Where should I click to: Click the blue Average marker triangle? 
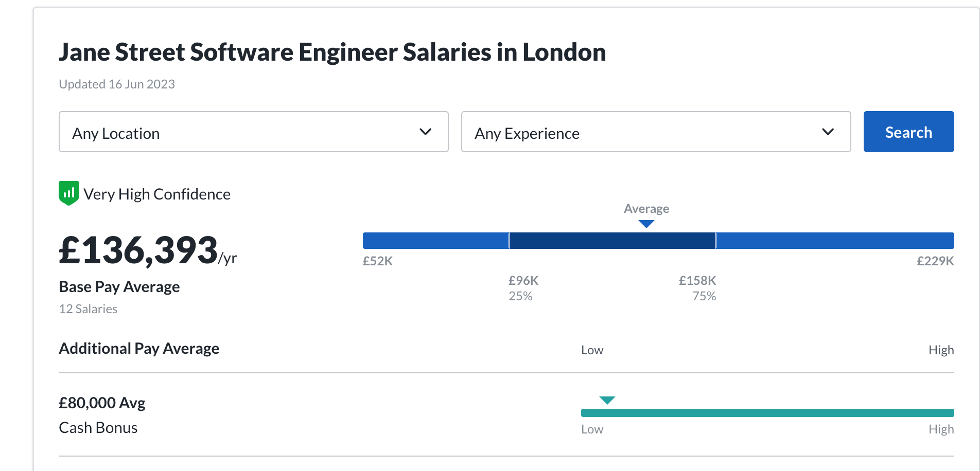(x=646, y=224)
